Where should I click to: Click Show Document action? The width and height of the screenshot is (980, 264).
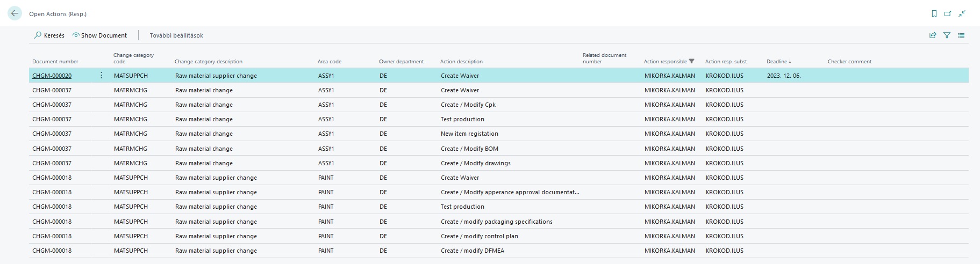(99, 35)
